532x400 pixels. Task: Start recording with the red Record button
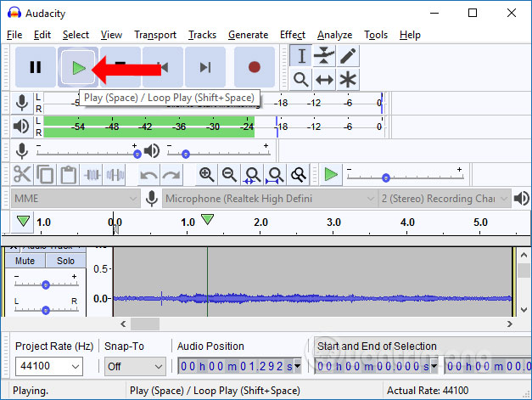255,67
